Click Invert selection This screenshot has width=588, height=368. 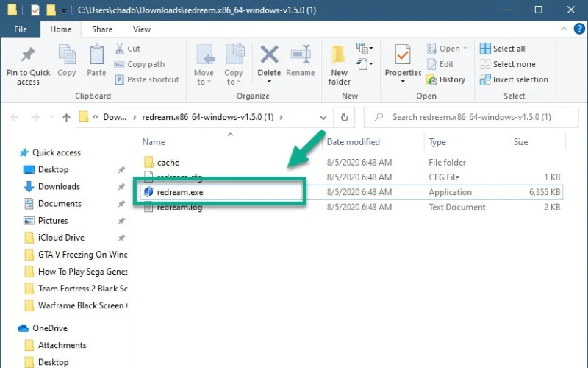coord(514,79)
